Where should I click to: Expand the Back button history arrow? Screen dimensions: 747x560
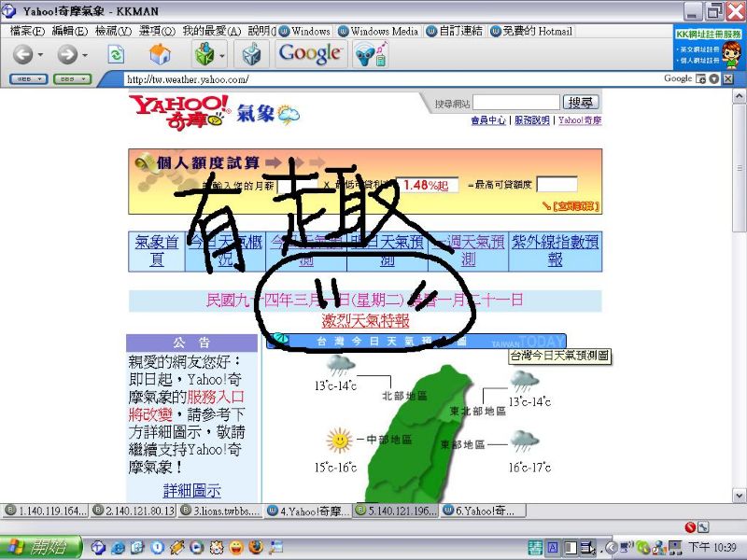pos(40,55)
